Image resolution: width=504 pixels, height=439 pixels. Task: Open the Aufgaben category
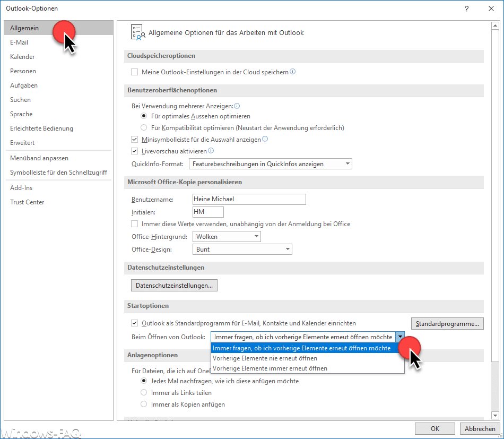(x=59, y=85)
